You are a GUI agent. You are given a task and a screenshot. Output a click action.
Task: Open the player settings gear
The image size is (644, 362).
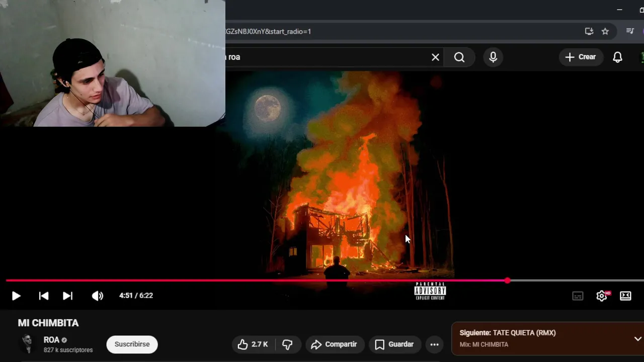(x=602, y=296)
